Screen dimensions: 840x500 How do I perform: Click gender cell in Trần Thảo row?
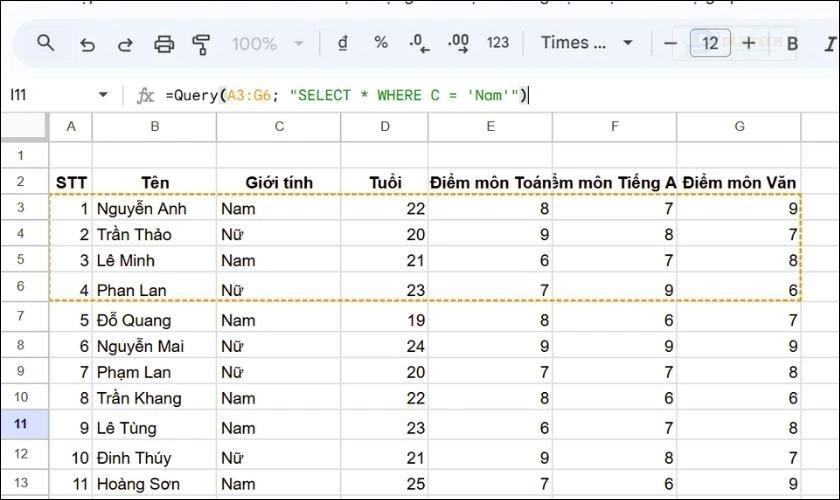pyautogui.click(x=279, y=234)
